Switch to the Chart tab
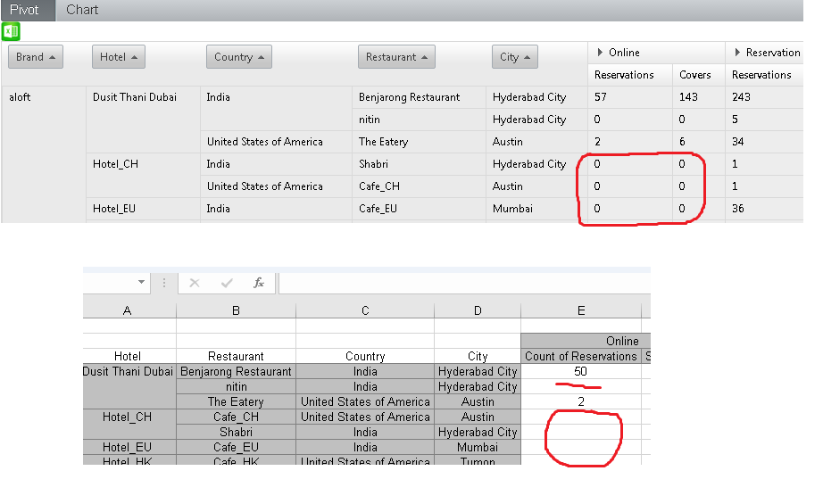823x504 pixels. pos(82,10)
